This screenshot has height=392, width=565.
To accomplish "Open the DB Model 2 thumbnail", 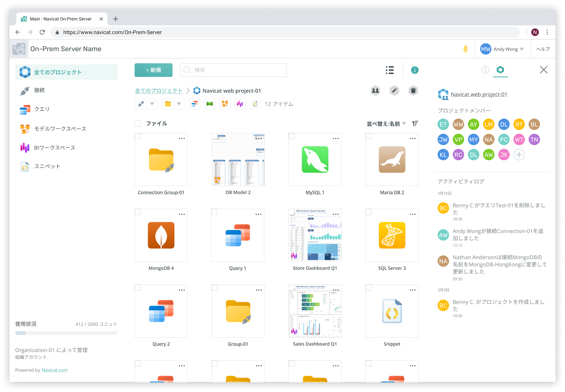I will tap(238, 159).
